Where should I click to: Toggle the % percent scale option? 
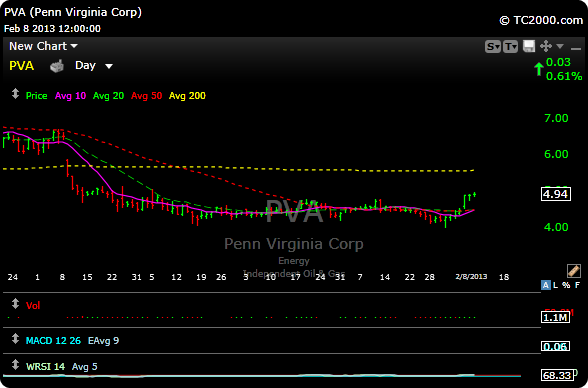pyautogui.click(x=566, y=285)
